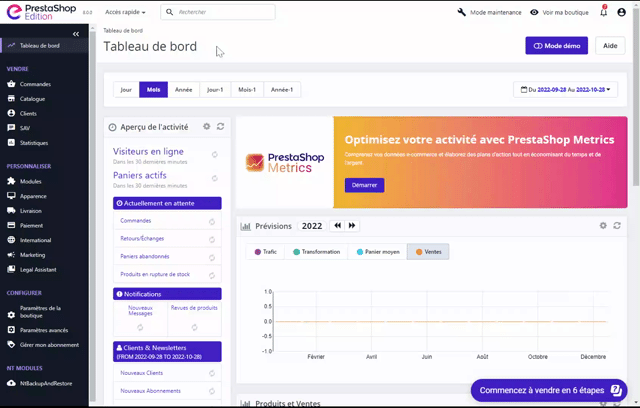The image size is (640, 408).
Task: Open Prévisions panel settings gear
Action: 603,225
